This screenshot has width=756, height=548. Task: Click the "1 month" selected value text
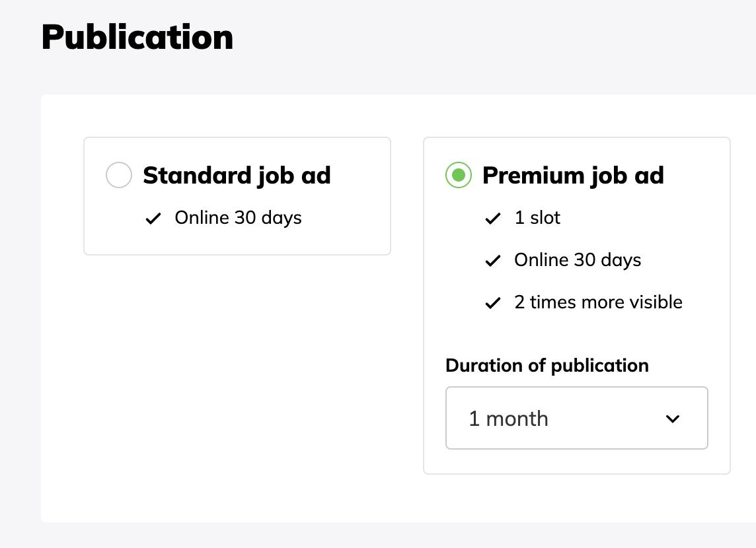[x=508, y=419]
